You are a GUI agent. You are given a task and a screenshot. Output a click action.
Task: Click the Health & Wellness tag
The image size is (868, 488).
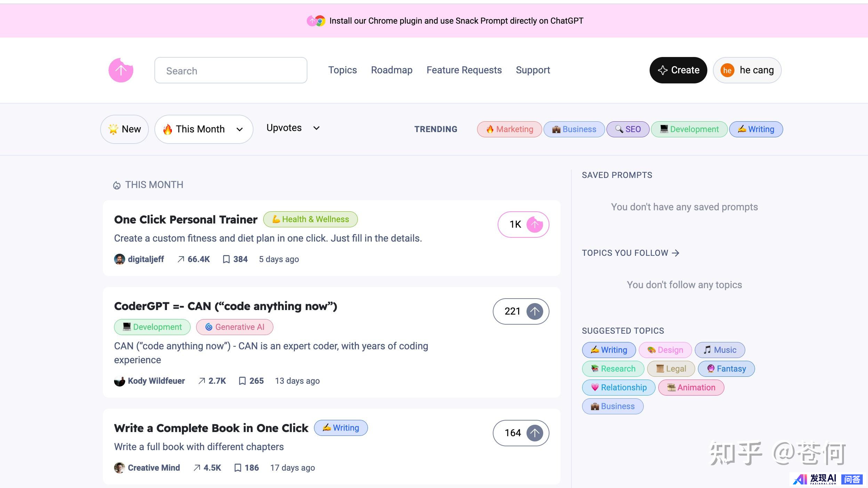311,219
